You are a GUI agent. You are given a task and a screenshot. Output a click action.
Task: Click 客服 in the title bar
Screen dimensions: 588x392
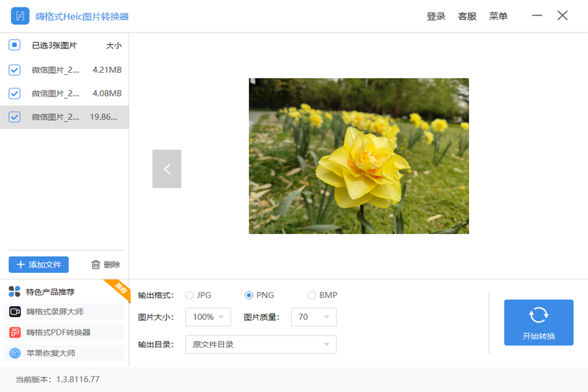(x=467, y=16)
